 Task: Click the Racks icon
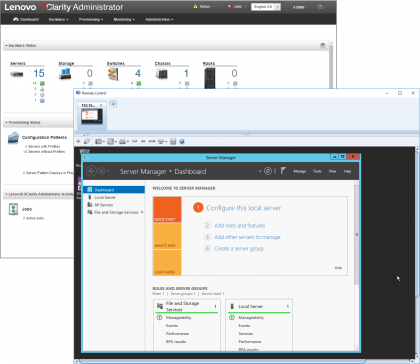[x=210, y=78]
